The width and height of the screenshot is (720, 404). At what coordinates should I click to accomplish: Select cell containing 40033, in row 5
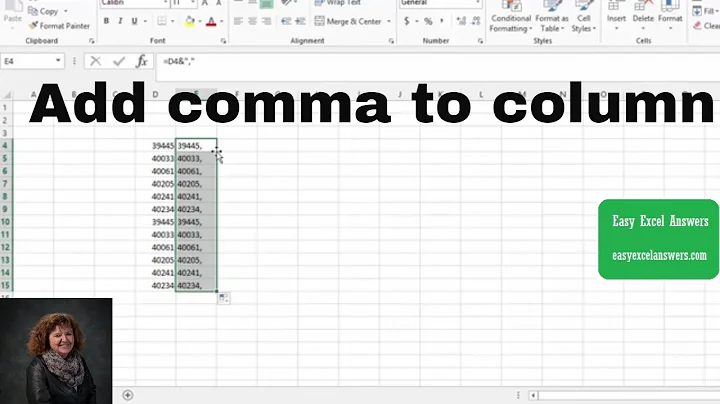click(x=196, y=158)
